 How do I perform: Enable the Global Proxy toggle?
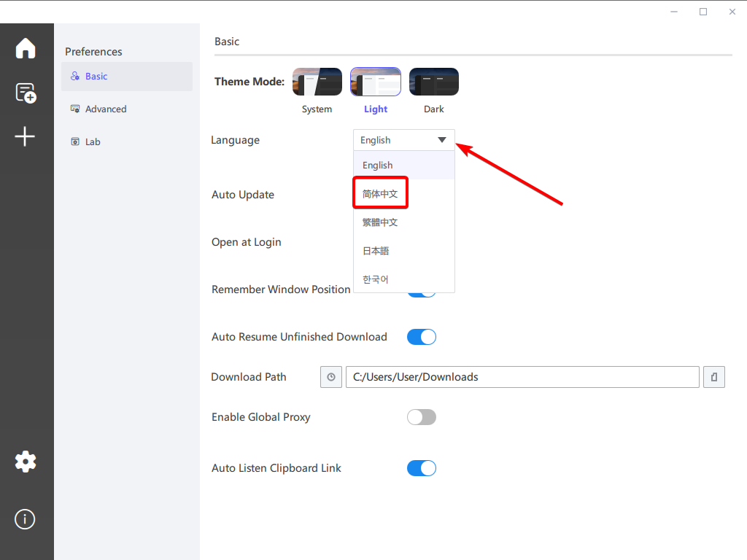pos(421,417)
